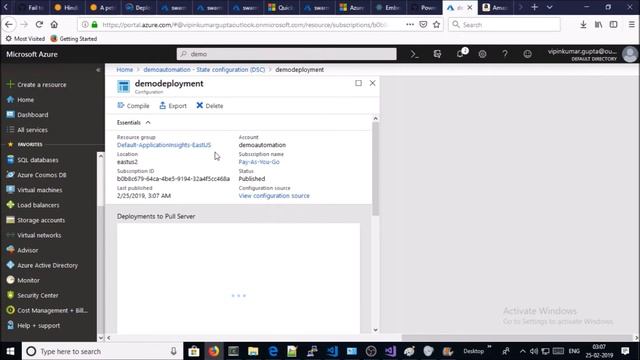Click View configuration source link
This screenshot has width=640, height=360.
[x=274, y=196]
